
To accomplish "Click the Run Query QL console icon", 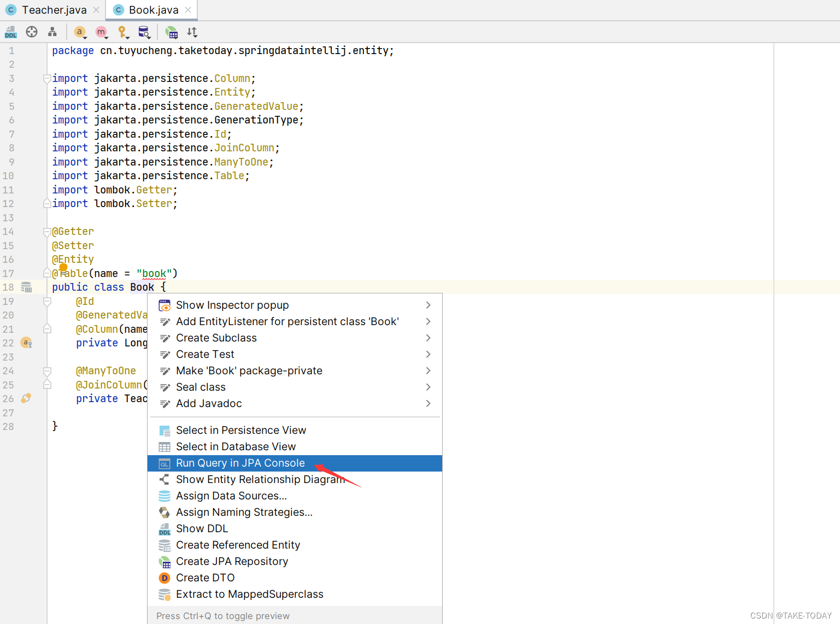I will pyautogui.click(x=165, y=464).
